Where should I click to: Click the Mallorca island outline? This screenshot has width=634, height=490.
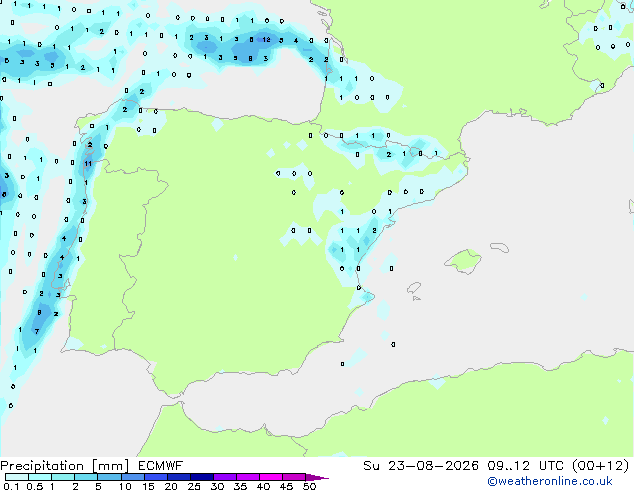point(463,261)
